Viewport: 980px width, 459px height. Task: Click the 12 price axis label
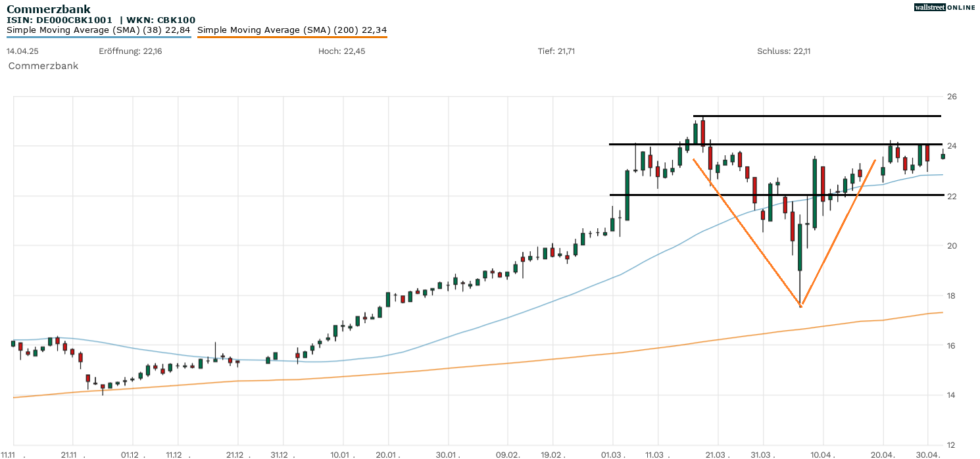pyautogui.click(x=951, y=445)
